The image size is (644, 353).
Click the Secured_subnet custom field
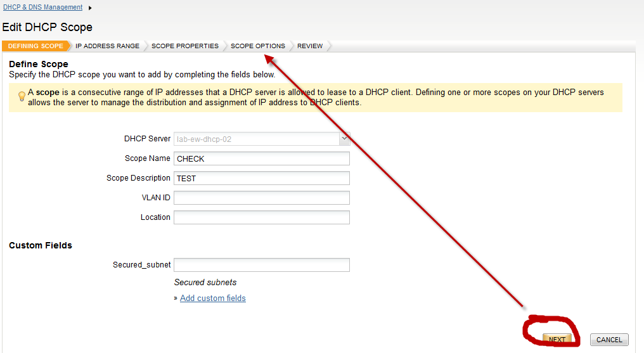[x=262, y=265]
